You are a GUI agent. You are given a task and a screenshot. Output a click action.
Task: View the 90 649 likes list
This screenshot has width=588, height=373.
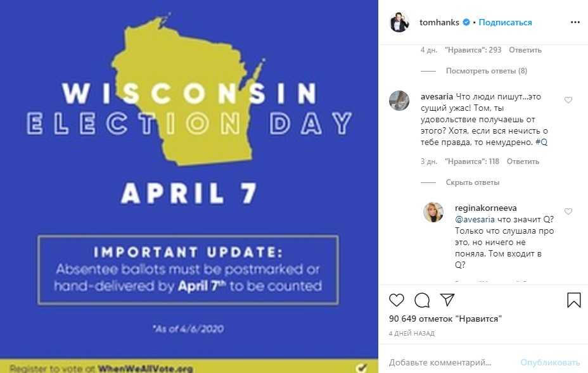[445, 319]
